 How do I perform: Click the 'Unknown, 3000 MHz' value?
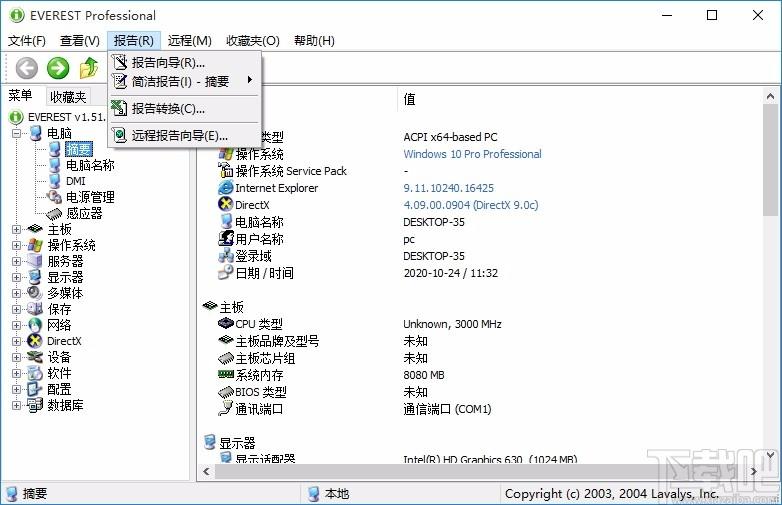click(452, 324)
